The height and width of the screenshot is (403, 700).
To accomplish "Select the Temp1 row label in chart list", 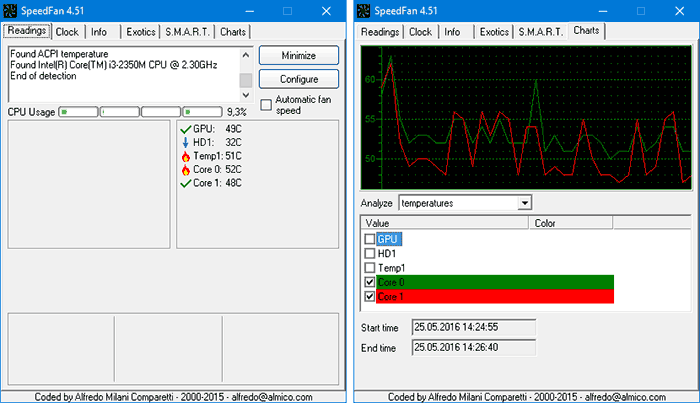I will click(392, 268).
